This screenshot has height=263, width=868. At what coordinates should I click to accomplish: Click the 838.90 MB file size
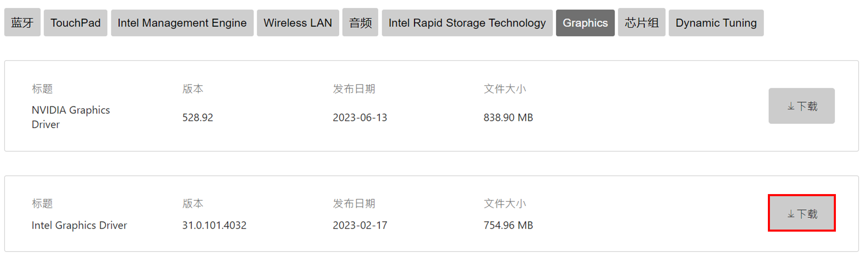pyautogui.click(x=508, y=117)
